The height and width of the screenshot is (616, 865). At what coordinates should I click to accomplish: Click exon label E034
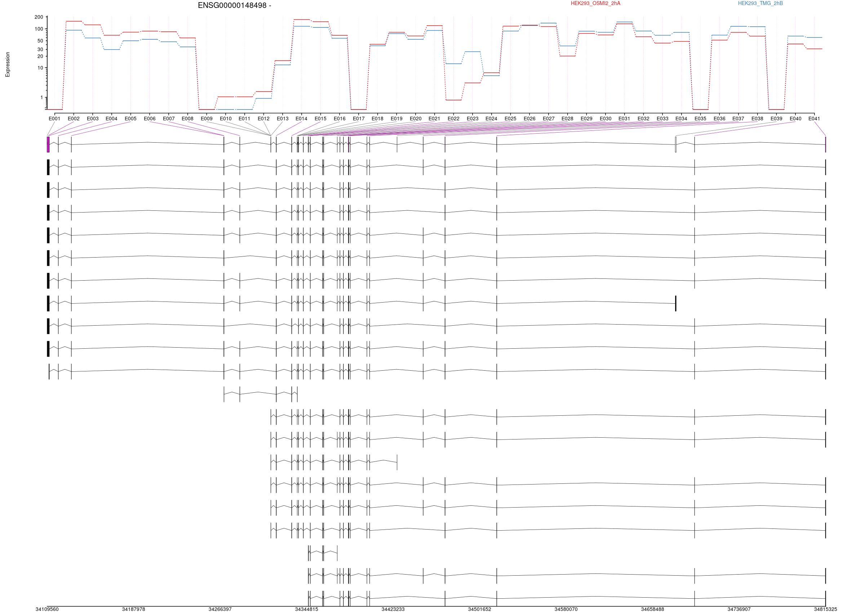[681, 119]
